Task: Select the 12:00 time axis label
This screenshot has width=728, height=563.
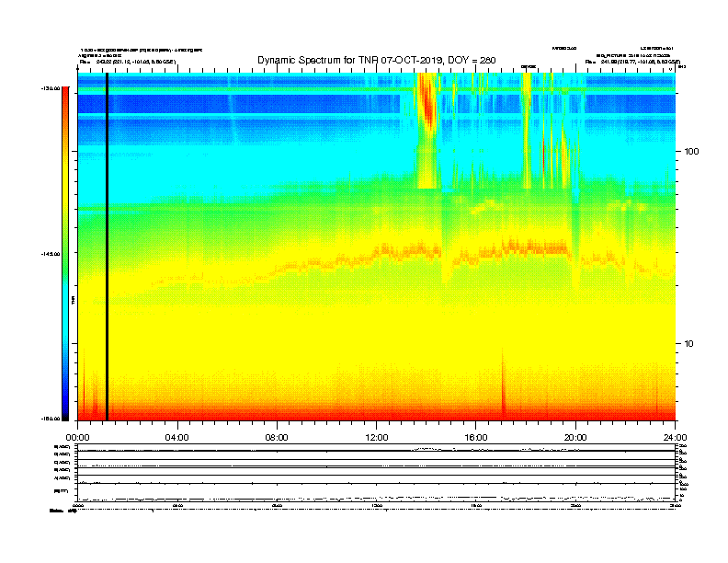Action: point(377,437)
